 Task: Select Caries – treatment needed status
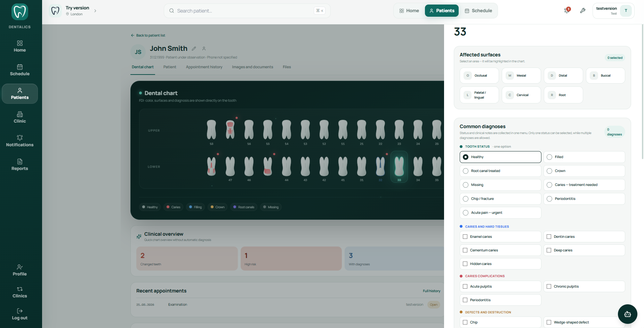(584, 185)
